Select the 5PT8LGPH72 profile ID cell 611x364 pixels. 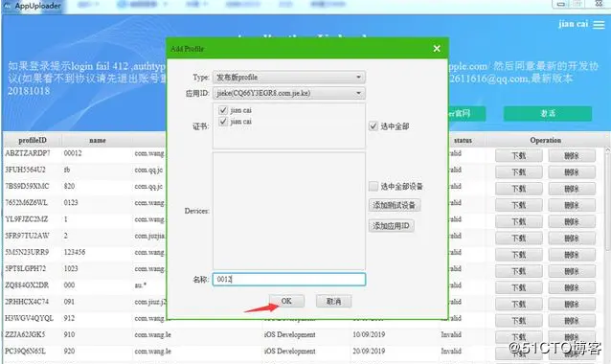click(25, 268)
